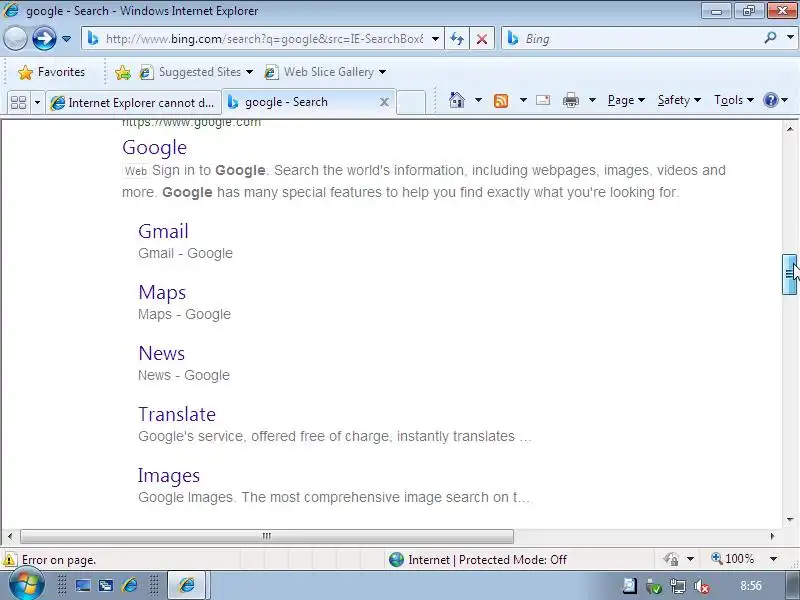Viewport: 800px width, 600px height.
Task: Open the News sublink
Action: (x=162, y=353)
